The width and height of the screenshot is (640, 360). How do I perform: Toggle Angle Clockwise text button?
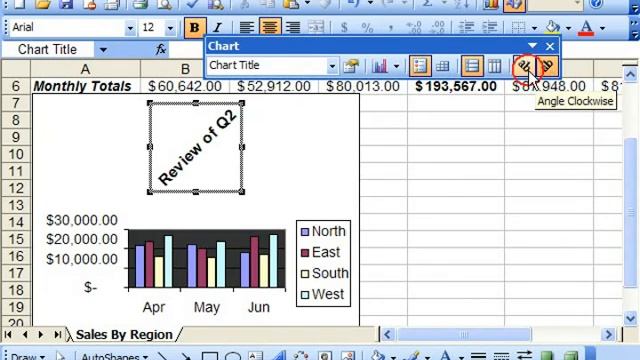coord(524,66)
